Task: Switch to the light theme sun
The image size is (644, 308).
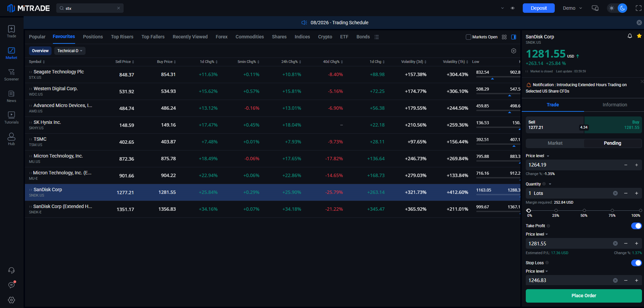Action: coord(612,8)
